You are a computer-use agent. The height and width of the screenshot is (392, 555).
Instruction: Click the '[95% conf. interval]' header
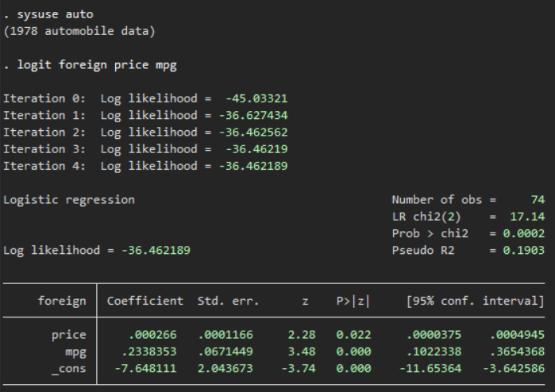coord(475,302)
